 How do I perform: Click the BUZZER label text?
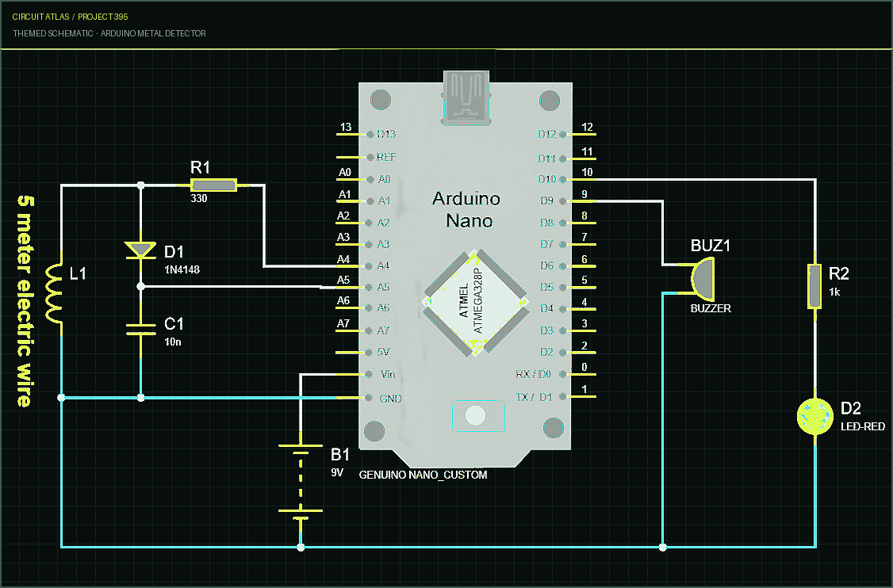click(711, 308)
